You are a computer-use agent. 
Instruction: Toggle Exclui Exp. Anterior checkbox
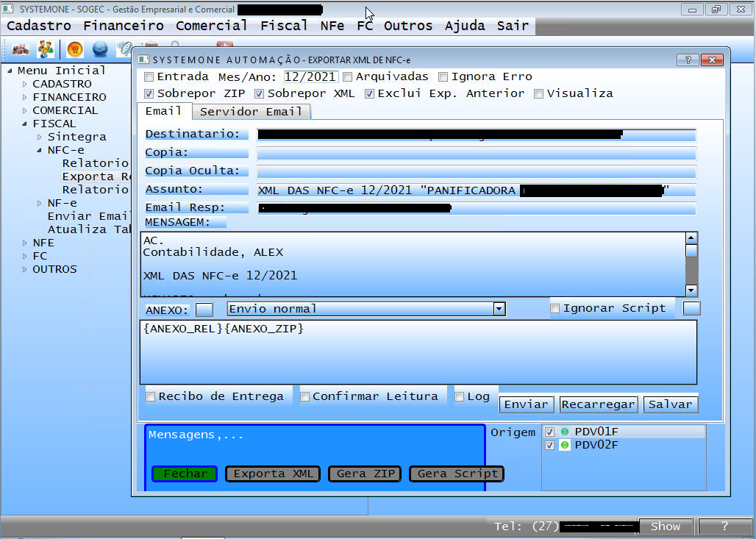pos(369,93)
